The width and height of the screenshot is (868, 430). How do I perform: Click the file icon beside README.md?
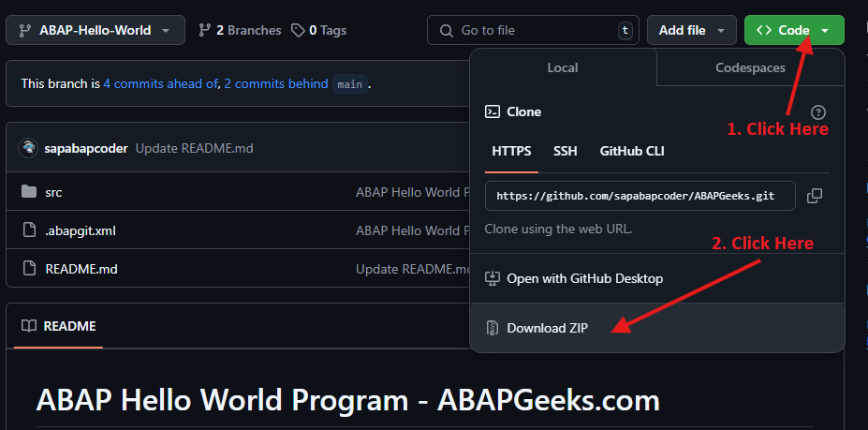29,269
